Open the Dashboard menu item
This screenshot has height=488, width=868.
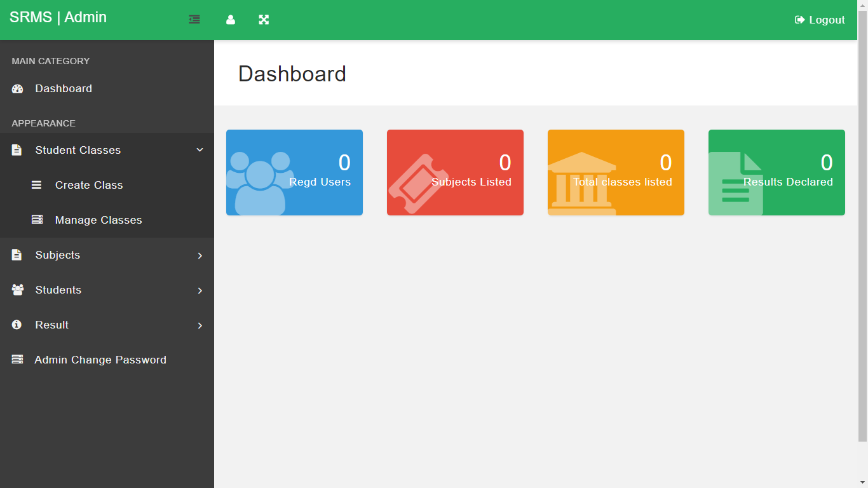pyautogui.click(x=107, y=89)
